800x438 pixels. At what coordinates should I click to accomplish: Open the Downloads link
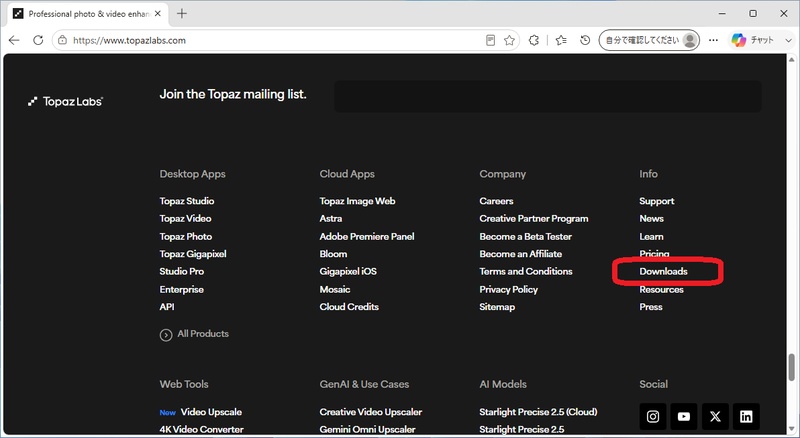663,271
